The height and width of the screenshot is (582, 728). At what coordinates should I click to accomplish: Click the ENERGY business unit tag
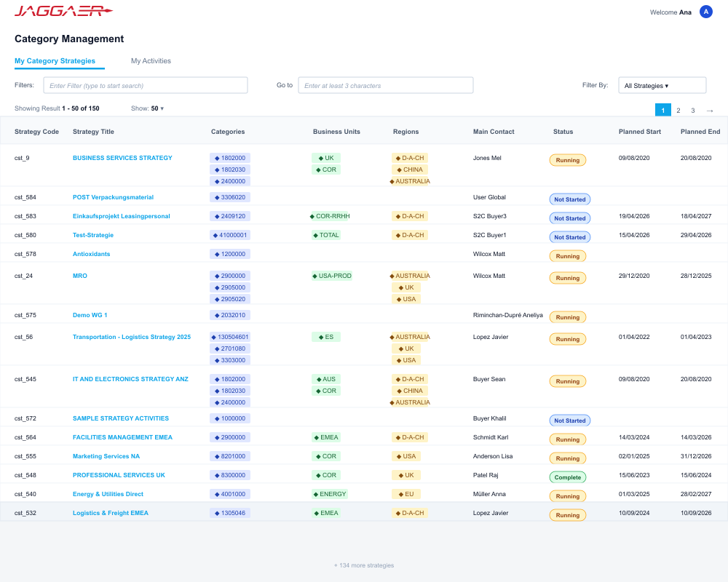330,494
